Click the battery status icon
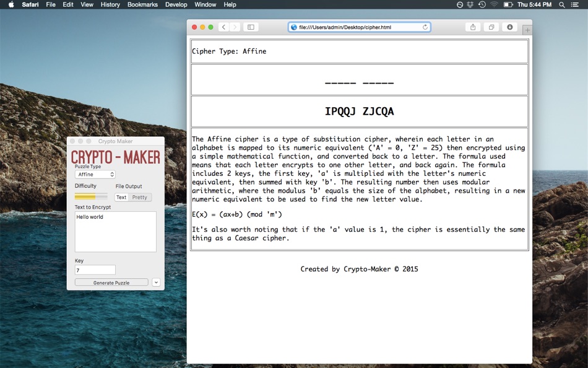This screenshot has height=368, width=588. (508, 4)
